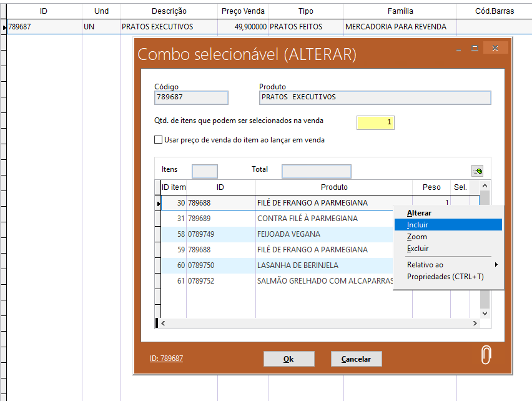Click the Produto field 'PRATOS EXECUTIVOS'

coord(375,97)
